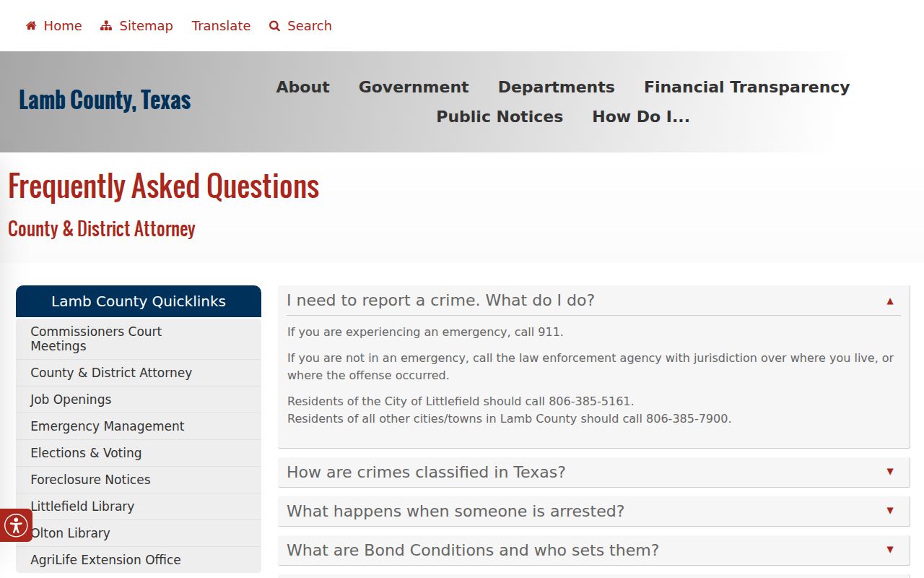Click the Home house icon

coord(31,26)
